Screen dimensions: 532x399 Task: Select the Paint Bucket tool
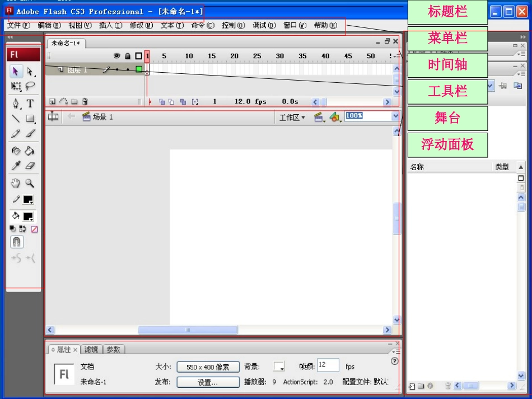pyautogui.click(x=30, y=151)
